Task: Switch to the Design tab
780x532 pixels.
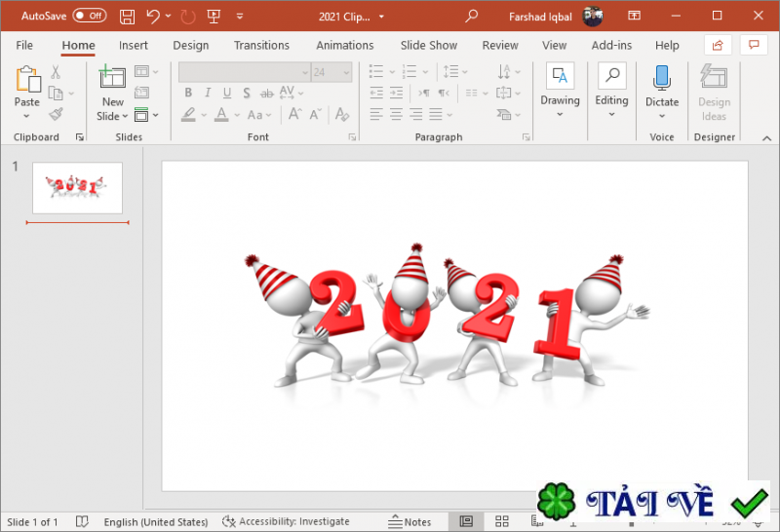Action: click(191, 45)
